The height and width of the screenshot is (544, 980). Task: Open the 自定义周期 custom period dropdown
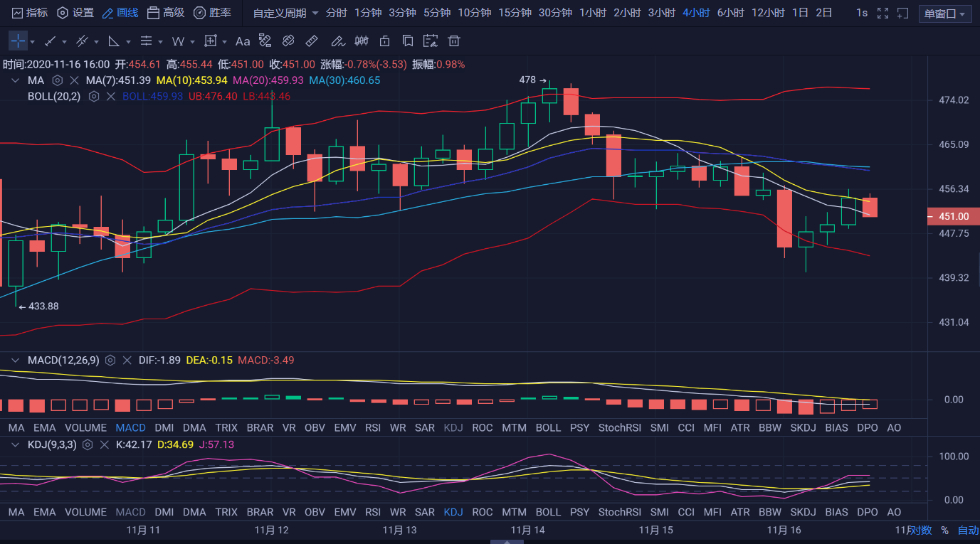(x=285, y=13)
